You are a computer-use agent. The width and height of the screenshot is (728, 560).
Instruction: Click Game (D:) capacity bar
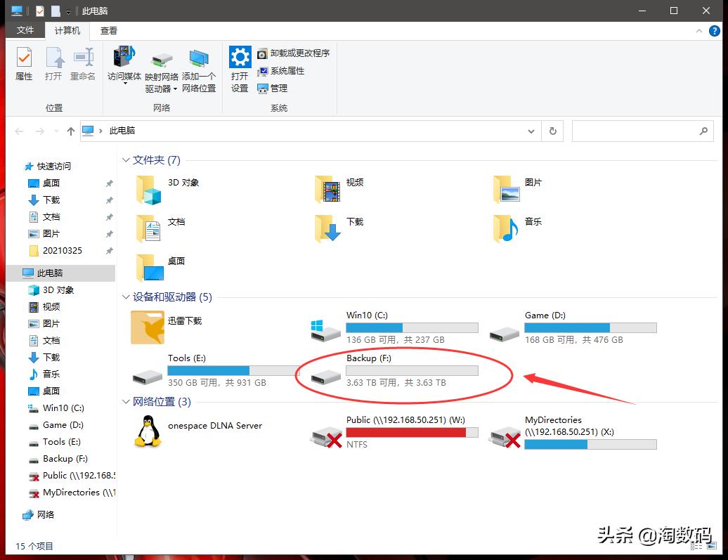pyautogui.click(x=590, y=328)
